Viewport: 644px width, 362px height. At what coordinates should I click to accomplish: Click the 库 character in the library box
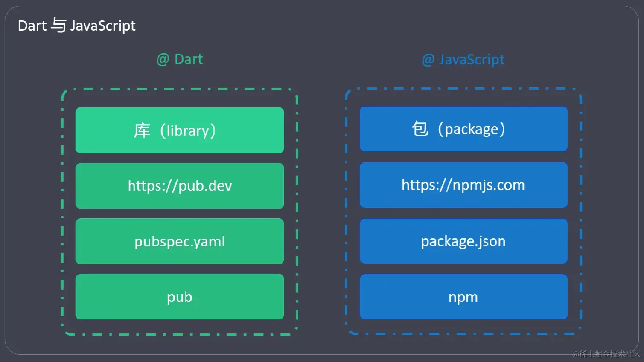click(x=142, y=130)
